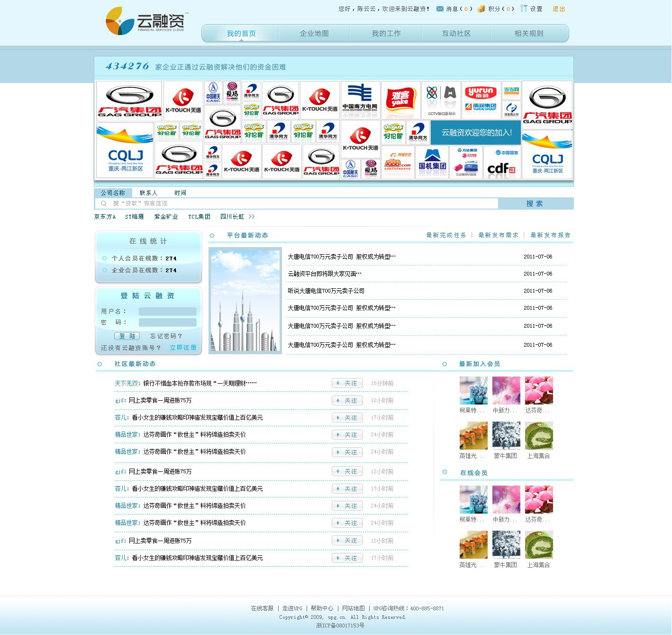Image resolution: width=672 pixels, height=635 pixels.
Task: Open news 云融资平台即将跟大家见面
Action: [325, 274]
